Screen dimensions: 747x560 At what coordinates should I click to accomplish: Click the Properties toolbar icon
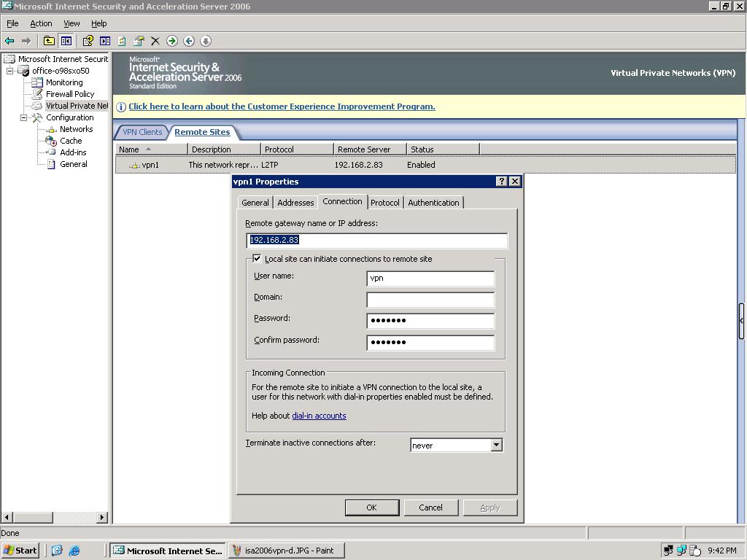[x=139, y=41]
